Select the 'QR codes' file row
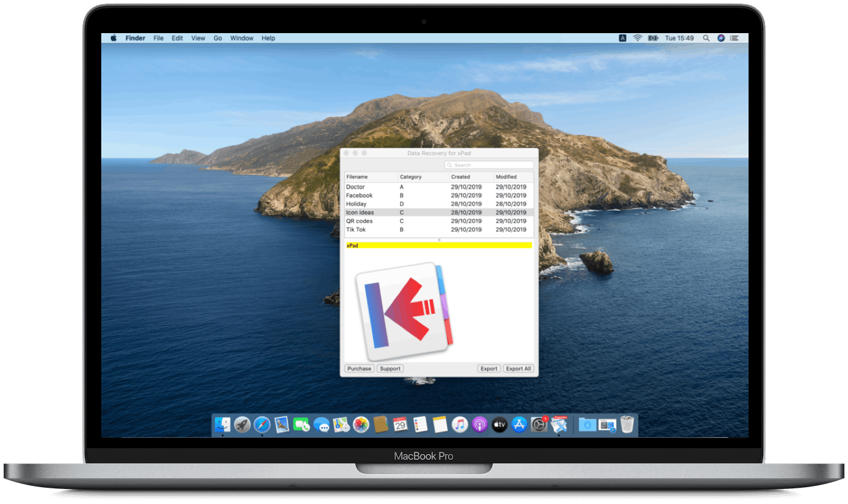 pyautogui.click(x=439, y=221)
